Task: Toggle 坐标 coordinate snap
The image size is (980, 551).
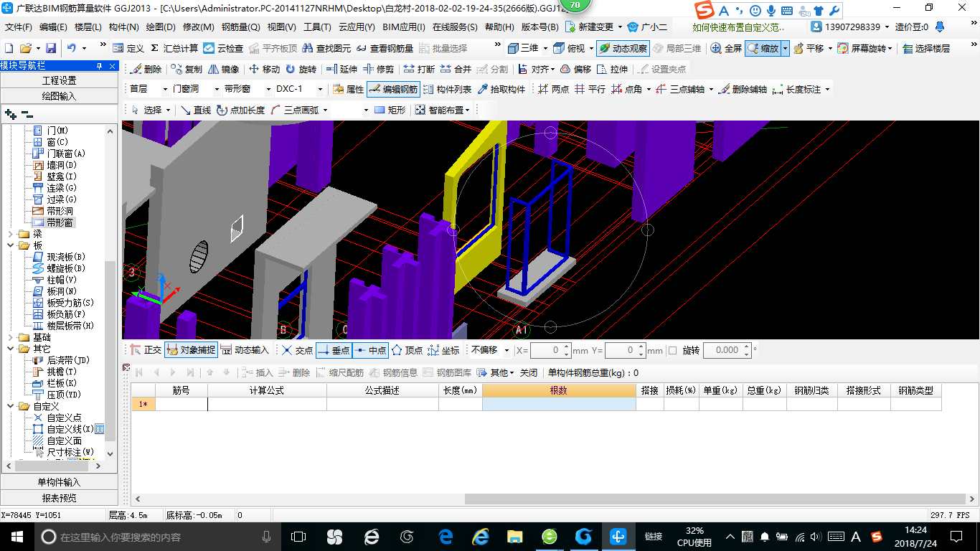Action: [x=443, y=350]
